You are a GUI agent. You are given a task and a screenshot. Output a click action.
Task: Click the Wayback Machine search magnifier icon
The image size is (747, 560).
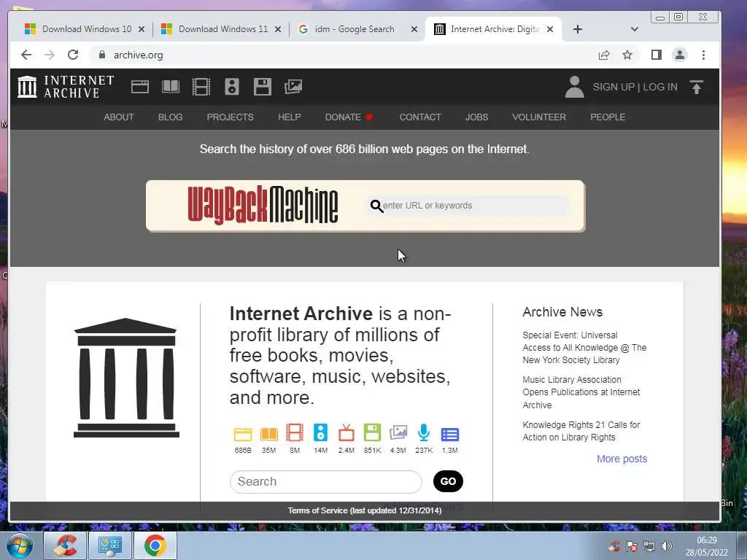376,206
